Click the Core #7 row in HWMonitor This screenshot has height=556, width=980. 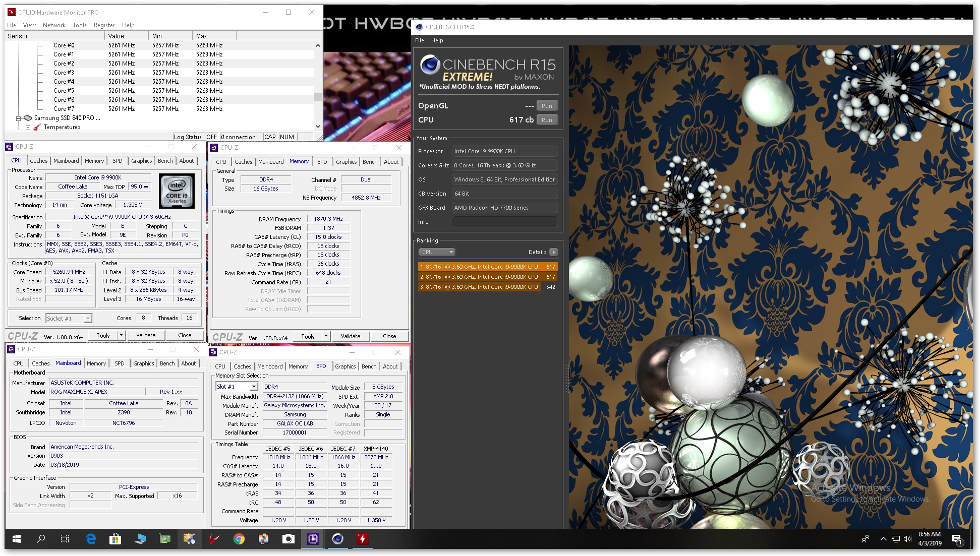click(160, 109)
